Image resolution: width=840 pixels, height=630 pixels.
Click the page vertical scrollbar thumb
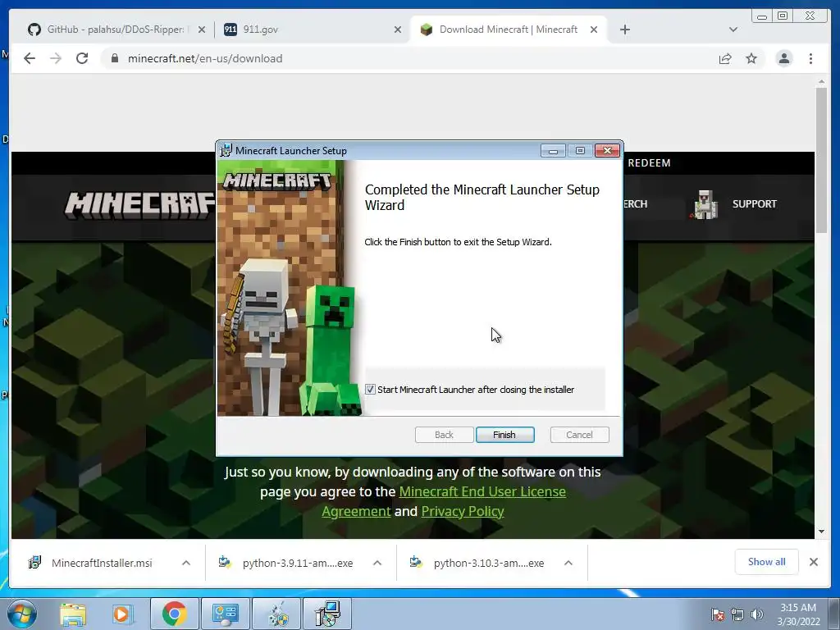tap(821, 160)
